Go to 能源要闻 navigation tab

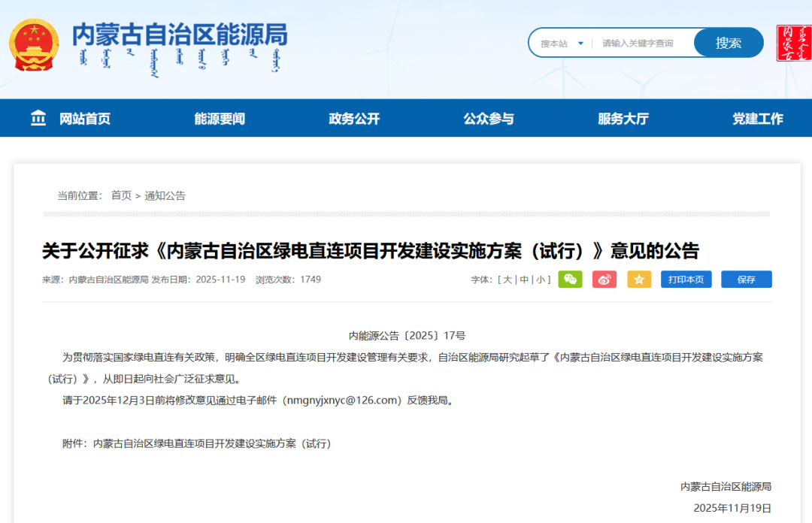220,119
